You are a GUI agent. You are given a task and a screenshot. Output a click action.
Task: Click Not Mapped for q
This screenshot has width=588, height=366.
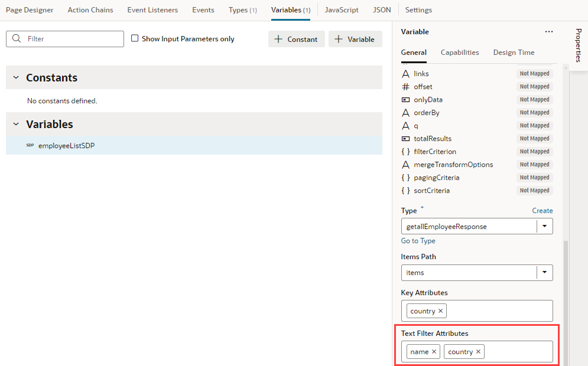pos(534,126)
